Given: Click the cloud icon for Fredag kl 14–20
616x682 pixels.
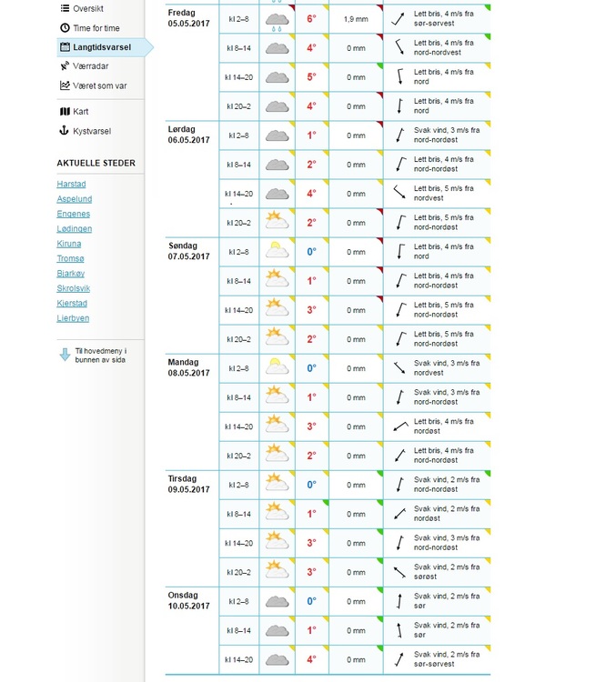Looking at the screenshot, I should point(278,78).
